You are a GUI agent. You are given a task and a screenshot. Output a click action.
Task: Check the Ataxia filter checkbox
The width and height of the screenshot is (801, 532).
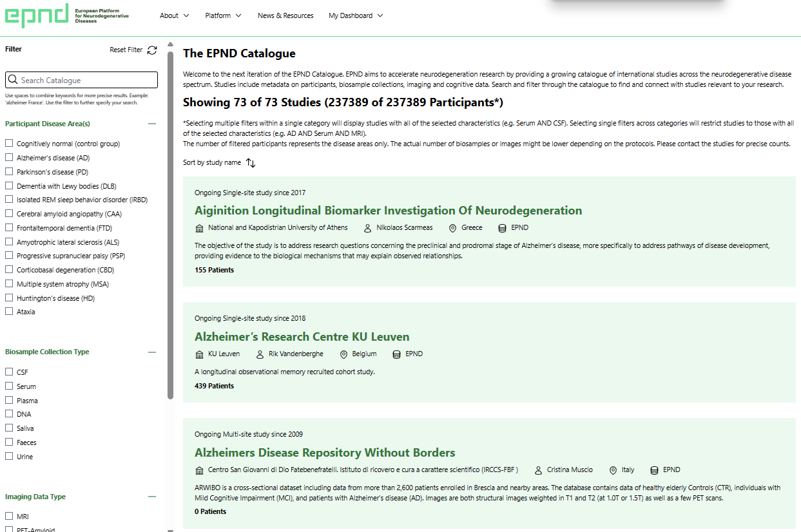9,312
